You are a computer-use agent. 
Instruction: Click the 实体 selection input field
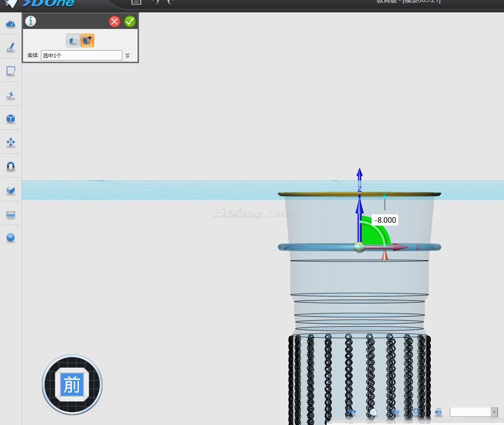(x=81, y=55)
